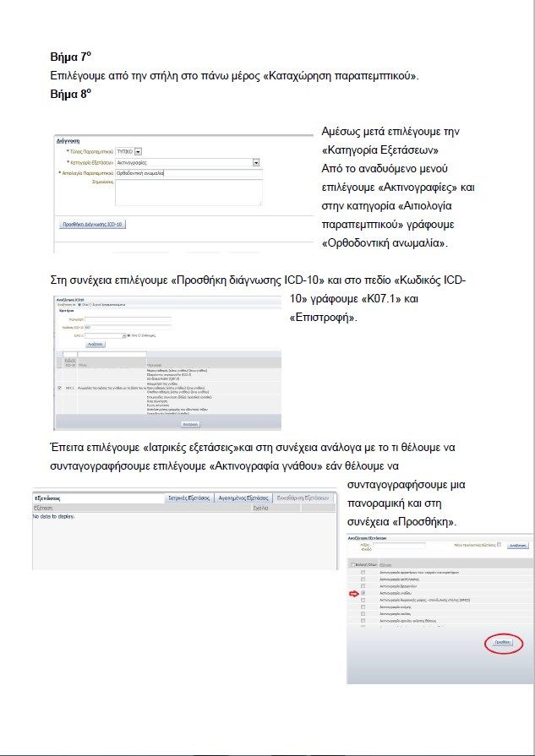
Task: Select the Όλα radio button in ICD10 search
Action: [x=79, y=305]
